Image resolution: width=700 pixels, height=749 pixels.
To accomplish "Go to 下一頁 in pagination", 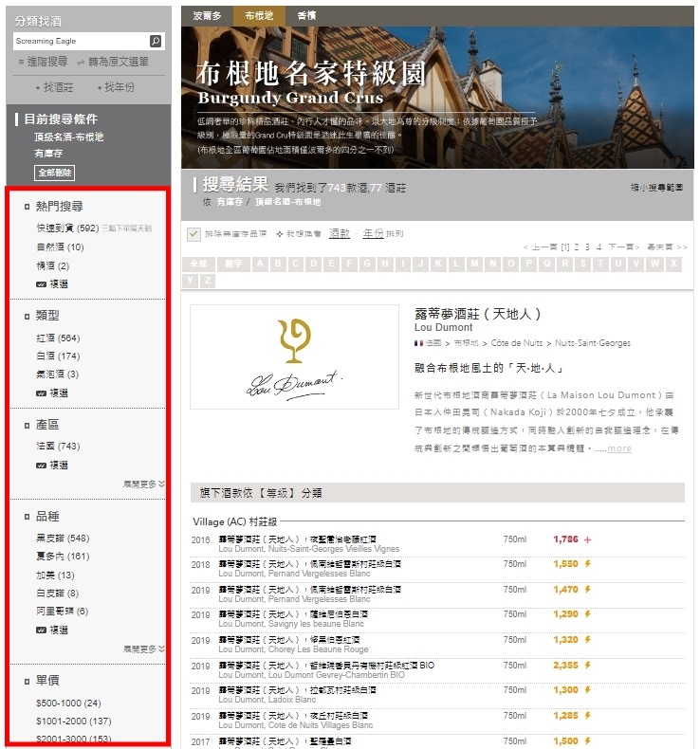I will (x=623, y=247).
